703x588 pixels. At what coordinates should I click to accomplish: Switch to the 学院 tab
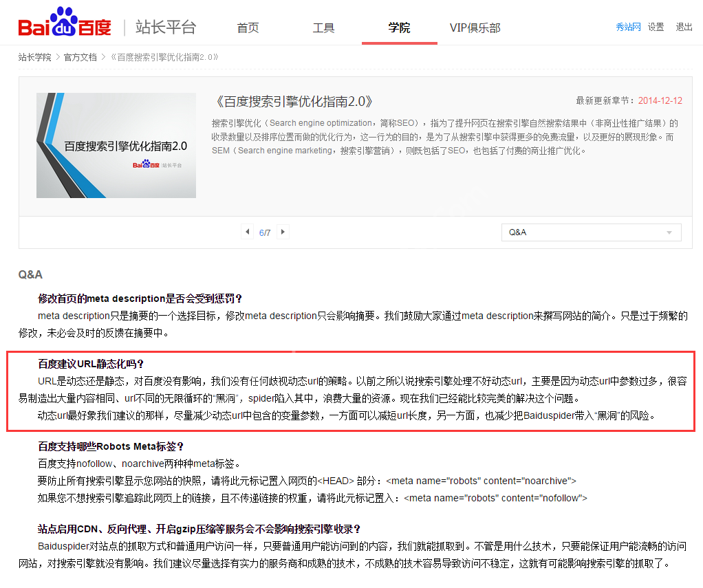pos(399,28)
